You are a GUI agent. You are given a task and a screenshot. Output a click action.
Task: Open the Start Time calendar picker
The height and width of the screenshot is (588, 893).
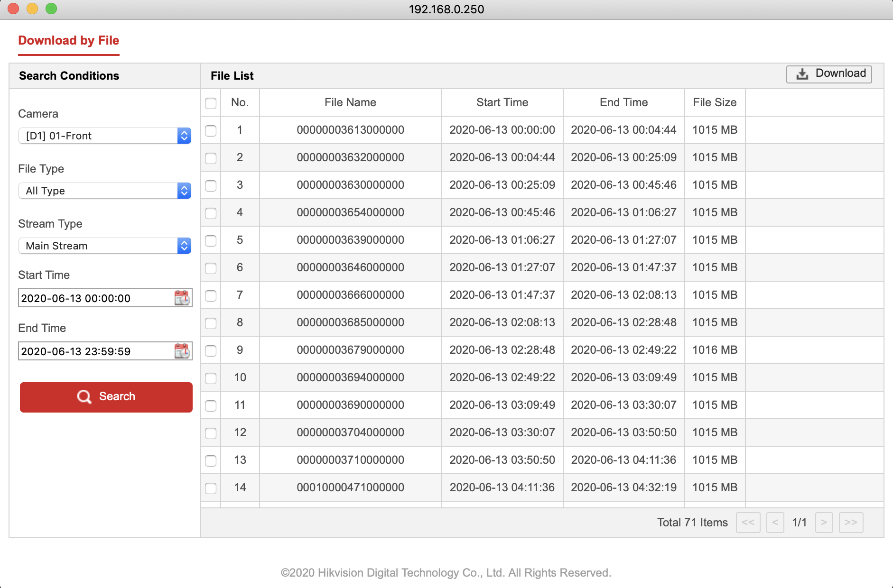coord(183,298)
